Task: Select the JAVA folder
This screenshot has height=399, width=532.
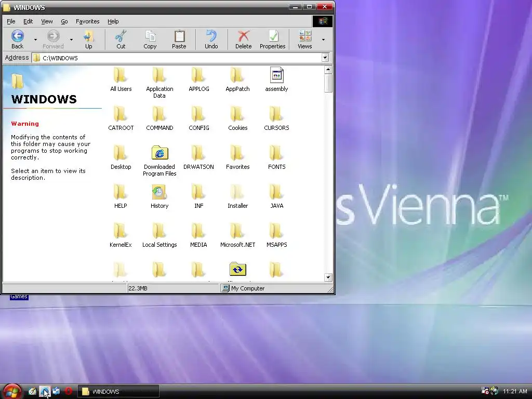Action: 276,197
